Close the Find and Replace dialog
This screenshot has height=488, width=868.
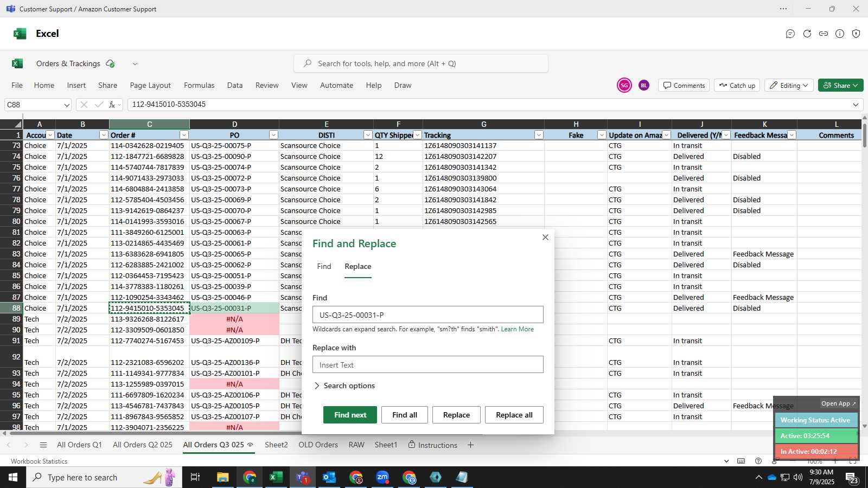coord(545,237)
